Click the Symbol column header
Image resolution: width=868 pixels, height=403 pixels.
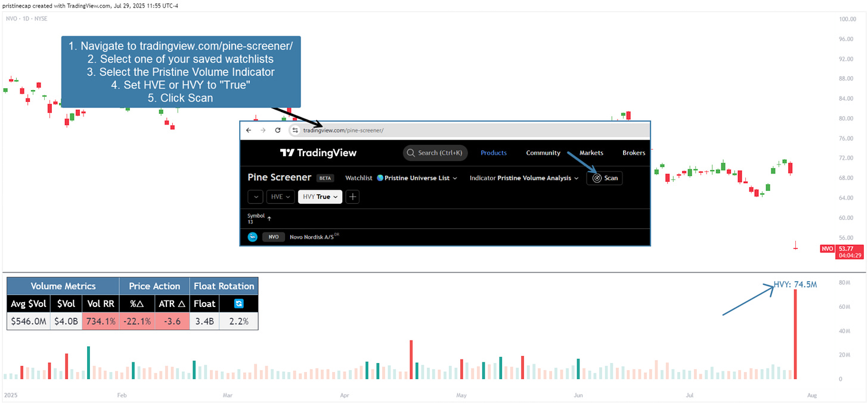256,215
